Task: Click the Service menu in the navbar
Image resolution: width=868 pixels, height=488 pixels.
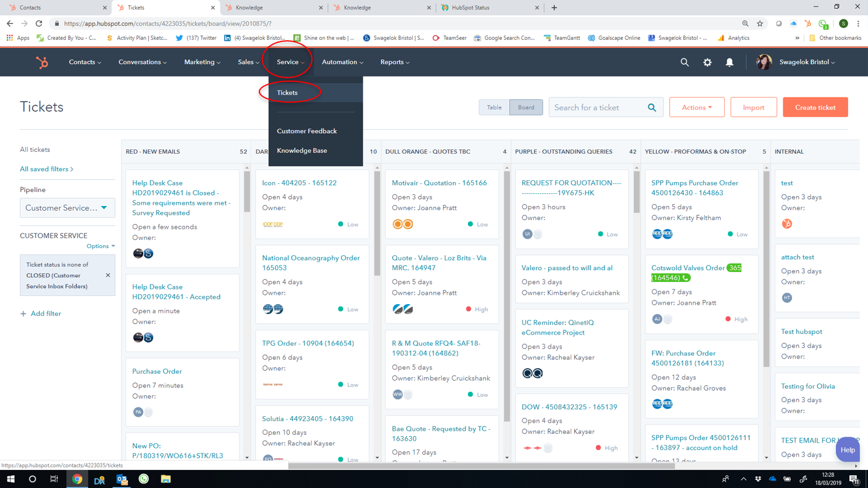Action: point(290,62)
